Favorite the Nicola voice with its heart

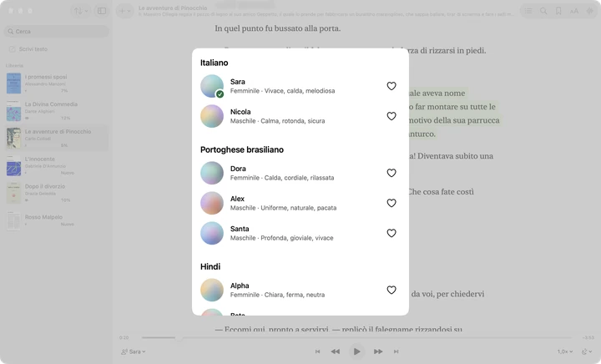click(391, 116)
